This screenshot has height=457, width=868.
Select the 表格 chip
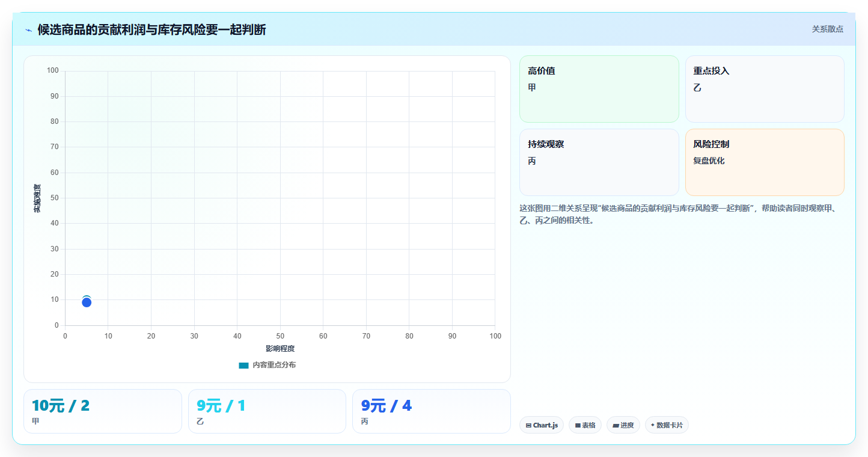(585, 425)
